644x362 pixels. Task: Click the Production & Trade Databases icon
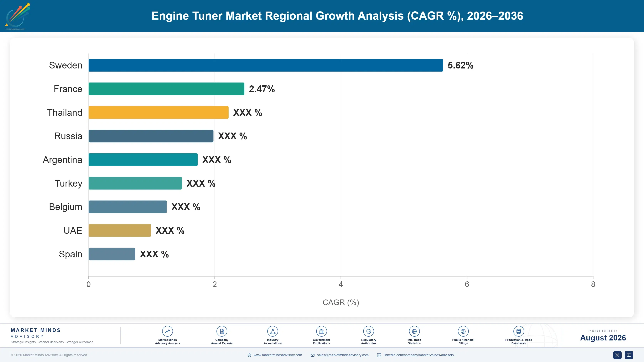tap(518, 331)
